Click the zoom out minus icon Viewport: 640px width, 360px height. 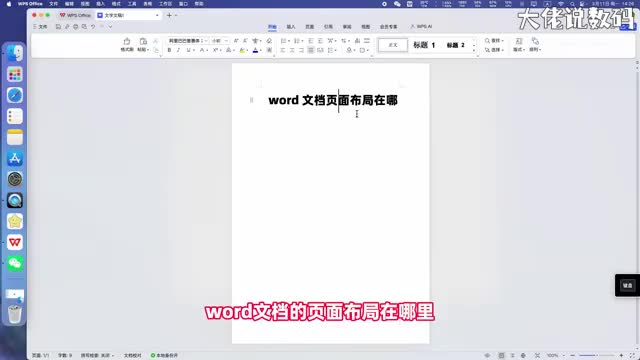click(573, 356)
